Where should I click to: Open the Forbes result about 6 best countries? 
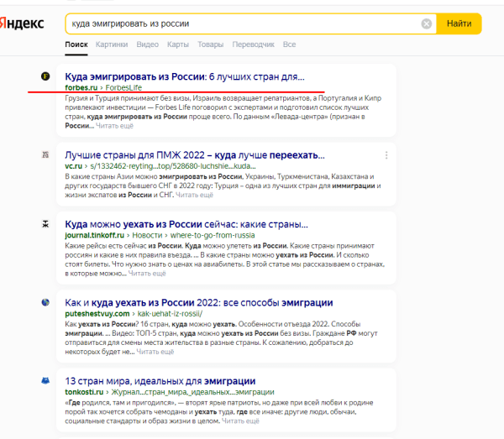point(185,76)
